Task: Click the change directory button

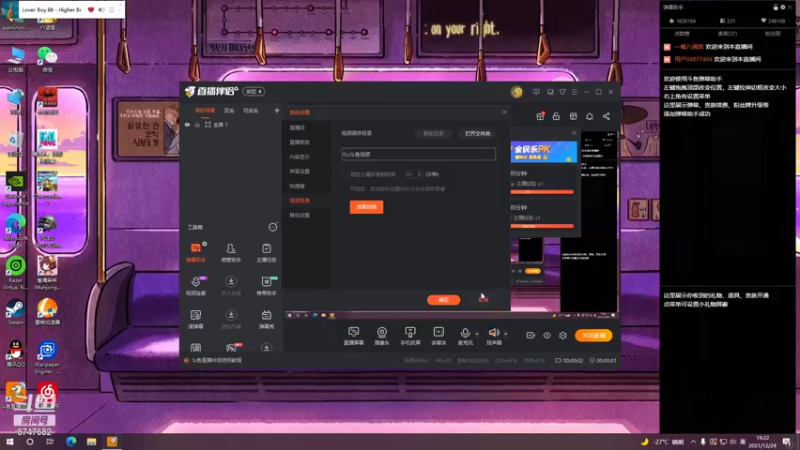Action: click(x=433, y=134)
